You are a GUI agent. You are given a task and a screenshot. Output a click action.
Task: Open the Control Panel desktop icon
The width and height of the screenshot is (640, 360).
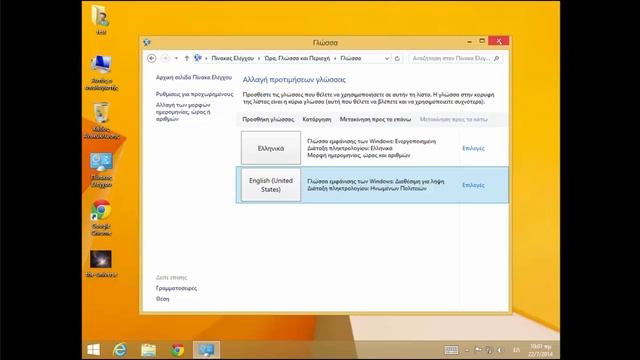tap(101, 170)
